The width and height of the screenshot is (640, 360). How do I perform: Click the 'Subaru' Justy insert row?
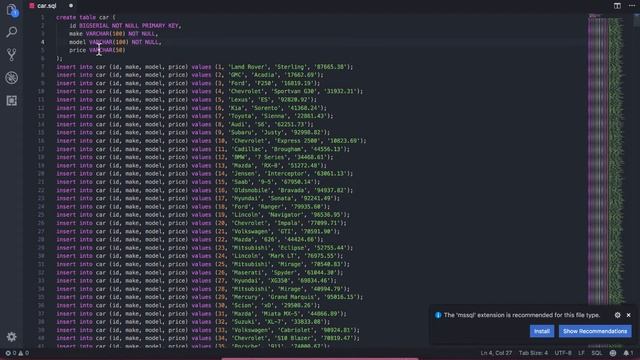pos(193,133)
